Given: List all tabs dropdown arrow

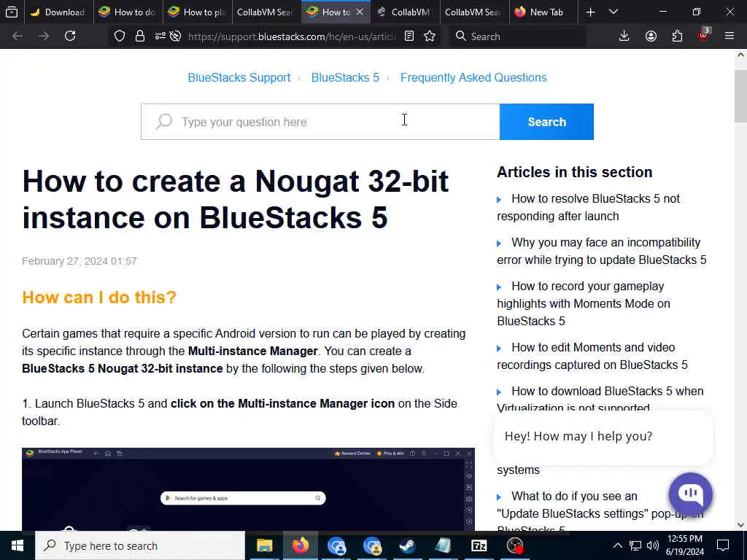Looking at the screenshot, I should pyautogui.click(x=614, y=12).
